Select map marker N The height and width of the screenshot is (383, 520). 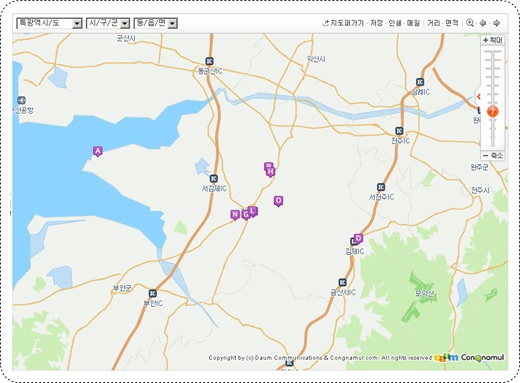235,215
